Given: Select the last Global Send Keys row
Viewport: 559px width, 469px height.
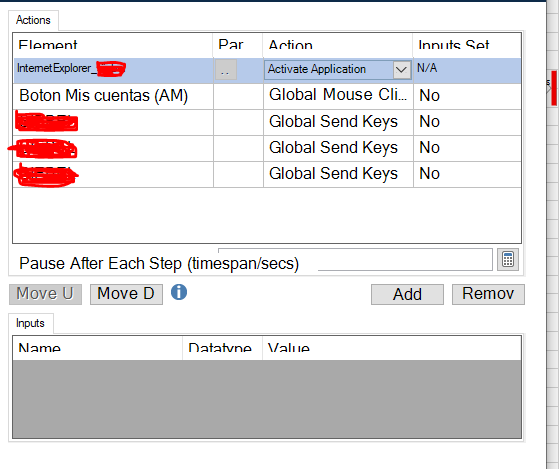Looking at the screenshot, I should [x=267, y=174].
